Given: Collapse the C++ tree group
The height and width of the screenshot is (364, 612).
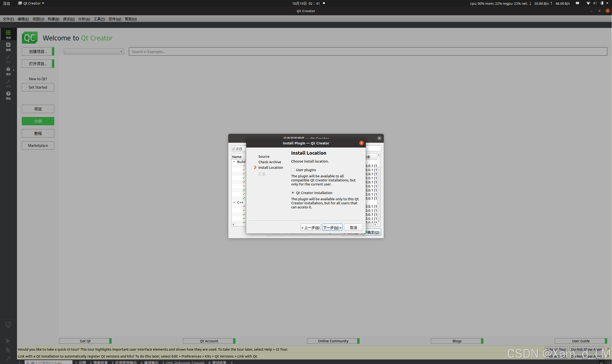Looking at the screenshot, I should click(x=234, y=202).
